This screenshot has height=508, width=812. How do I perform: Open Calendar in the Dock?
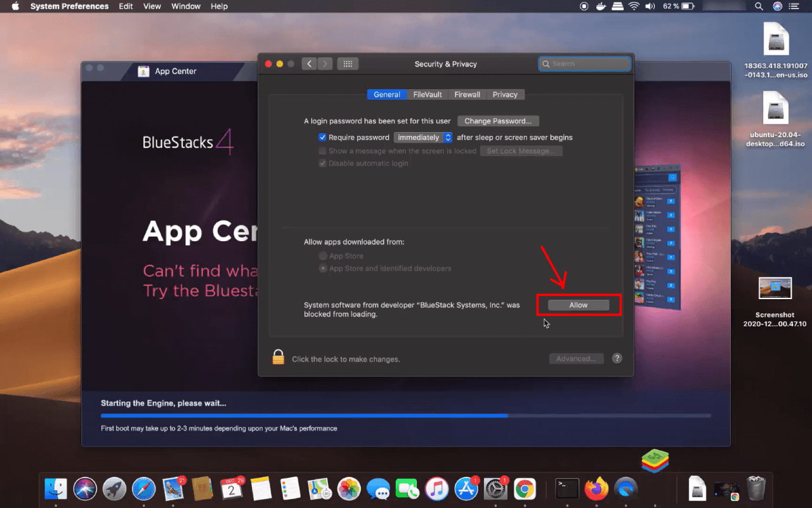coord(232,488)
